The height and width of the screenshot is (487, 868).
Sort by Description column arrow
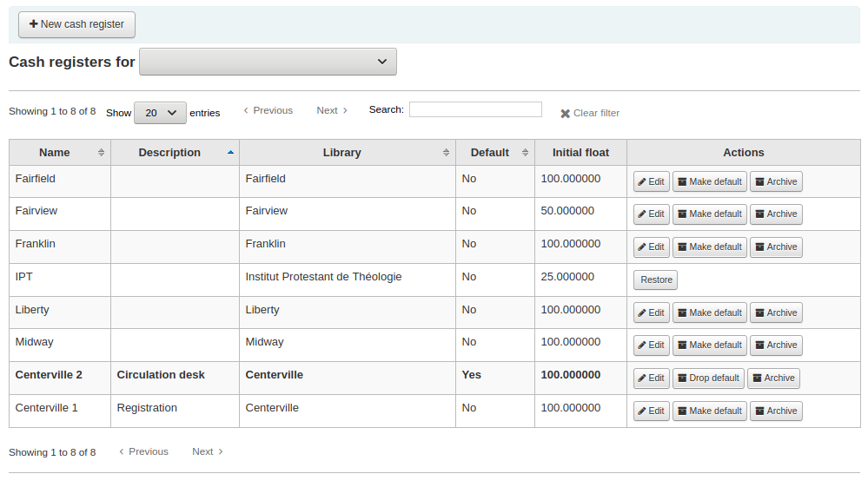coord(230,153)
